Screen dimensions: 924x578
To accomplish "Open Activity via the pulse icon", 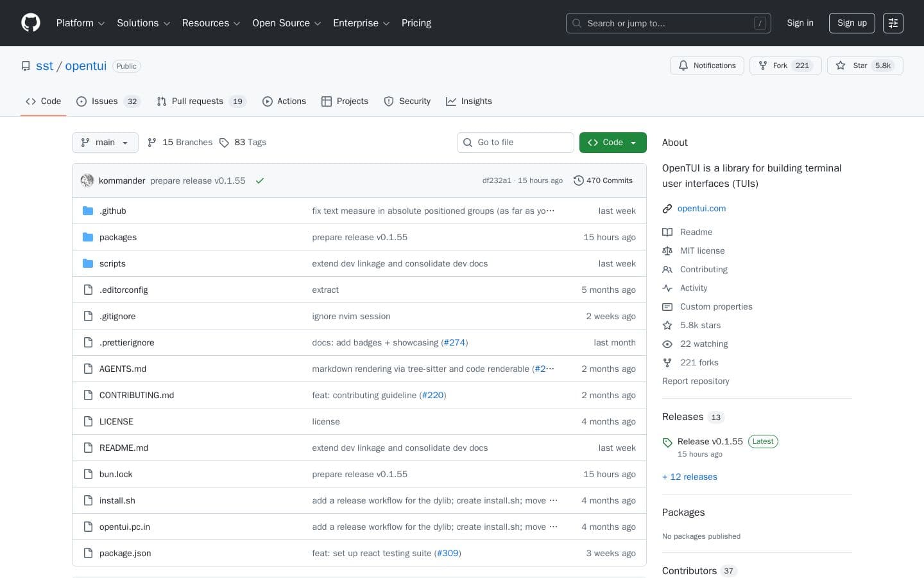I will pos(667,288).
